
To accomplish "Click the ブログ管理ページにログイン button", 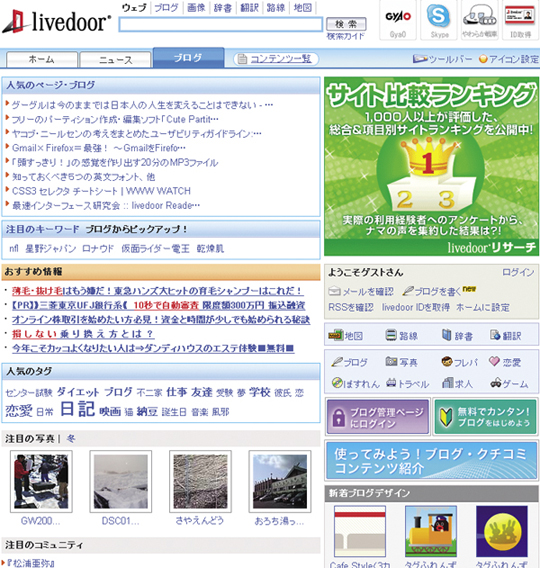I will (378, 417).
